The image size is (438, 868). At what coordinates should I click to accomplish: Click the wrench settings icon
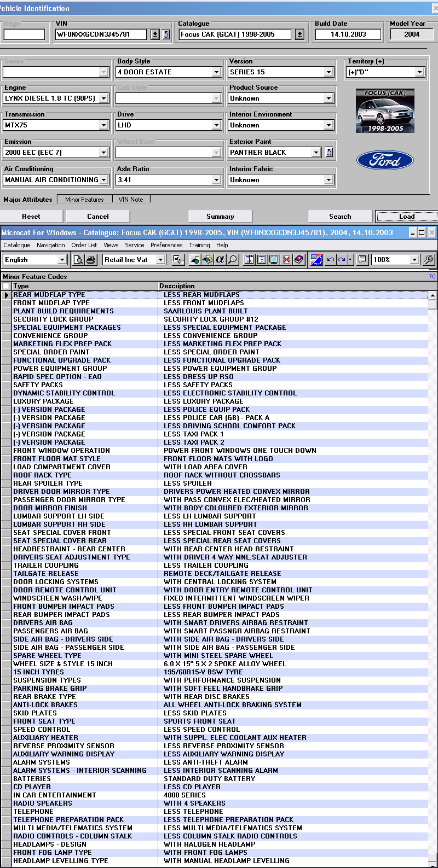[x=429, y=260]
